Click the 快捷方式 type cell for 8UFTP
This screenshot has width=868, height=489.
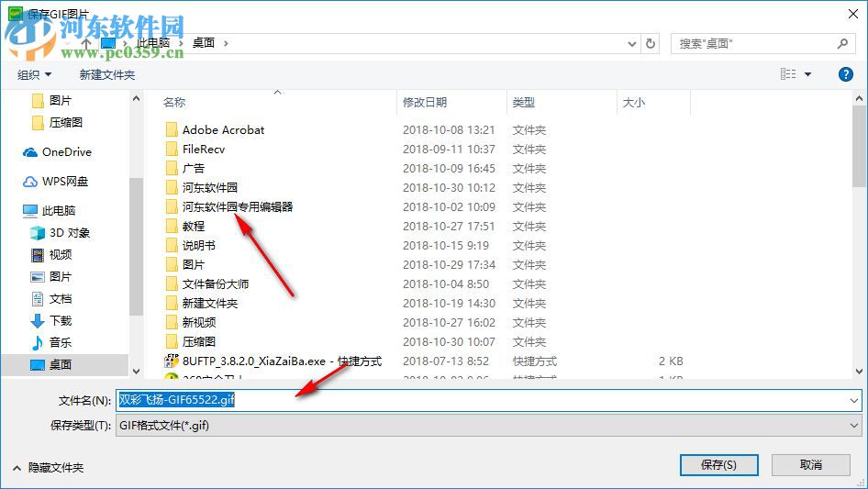coord(535,361)
